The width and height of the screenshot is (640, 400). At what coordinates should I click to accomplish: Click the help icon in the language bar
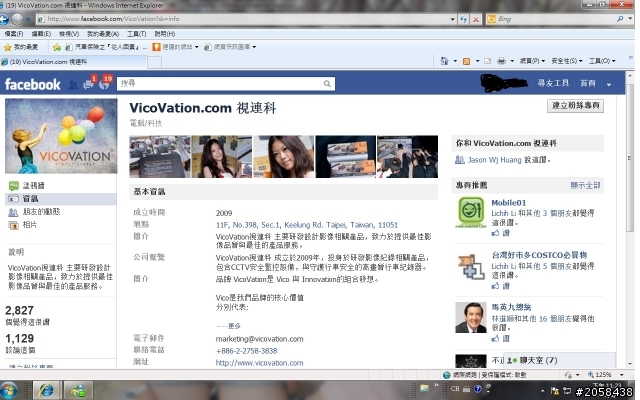(x=478, y=389)
